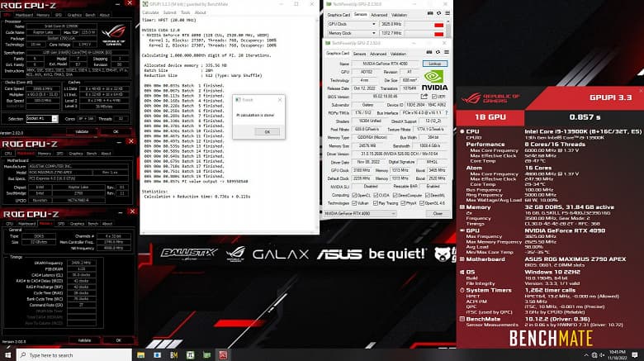Click the red CPU-Z taskbar icon

coord(223,355)
